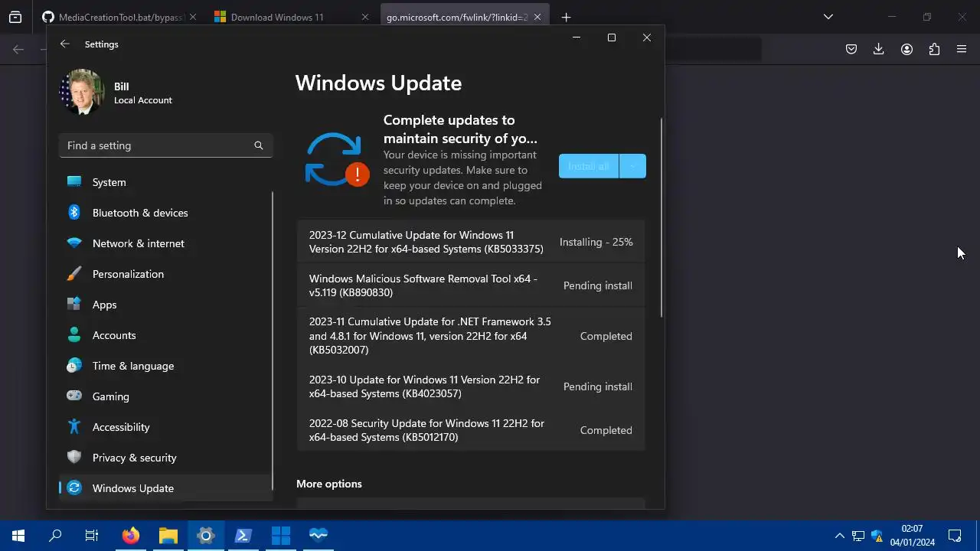Launch Firefox from the taskbar

point(131,536)
